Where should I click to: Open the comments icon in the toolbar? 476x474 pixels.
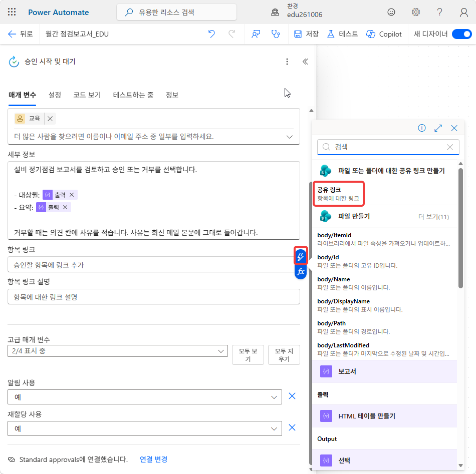(256, 34)
